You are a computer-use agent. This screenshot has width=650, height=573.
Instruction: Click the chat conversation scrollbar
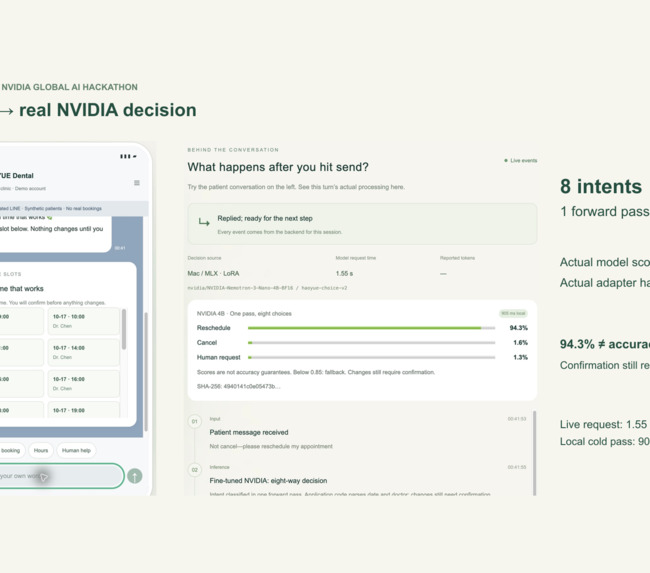pos(146,372)
